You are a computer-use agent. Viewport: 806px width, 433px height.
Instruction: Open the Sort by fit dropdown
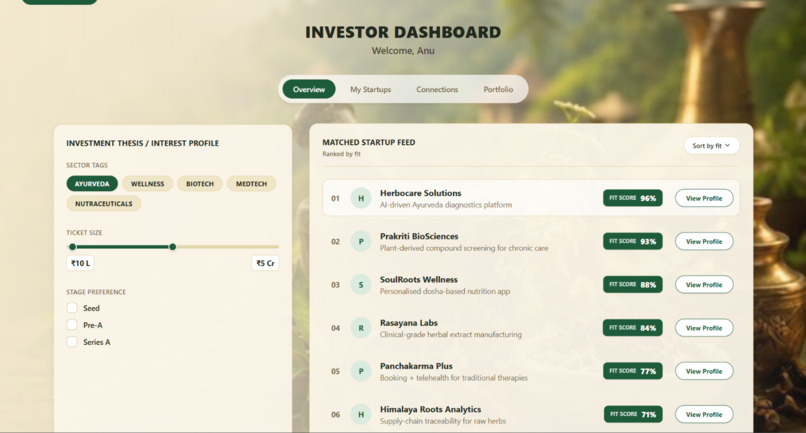(711, 146)
